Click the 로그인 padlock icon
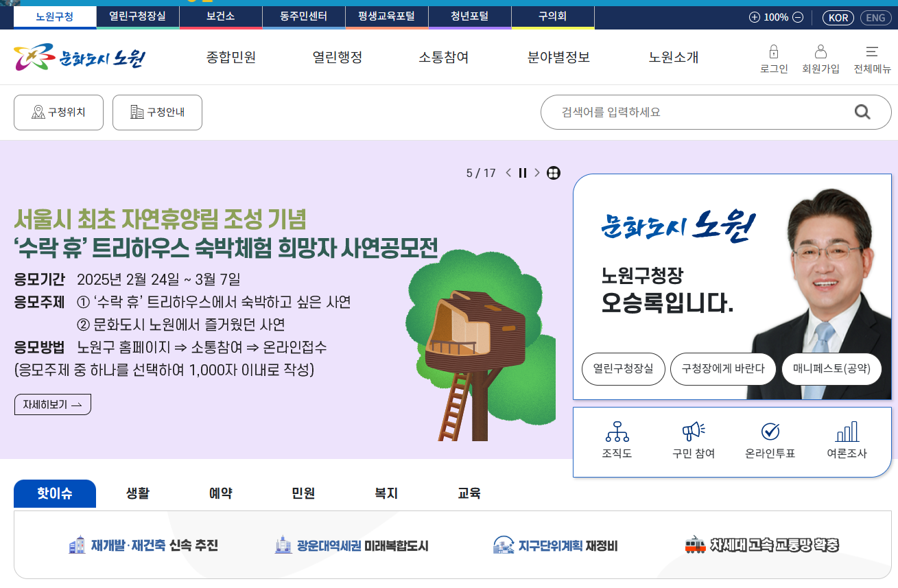Image resolution: width=898 pixels, height=588 pixels. click(x=773, y=51)
